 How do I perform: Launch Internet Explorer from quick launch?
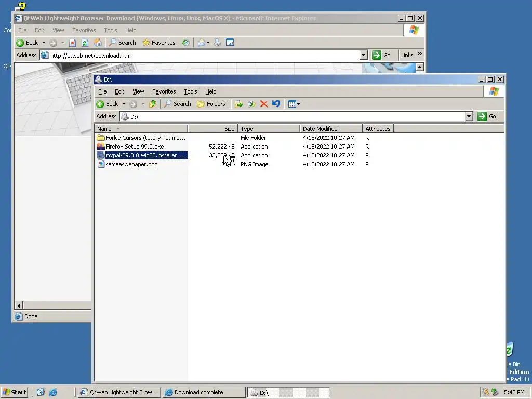pos(53,392)
